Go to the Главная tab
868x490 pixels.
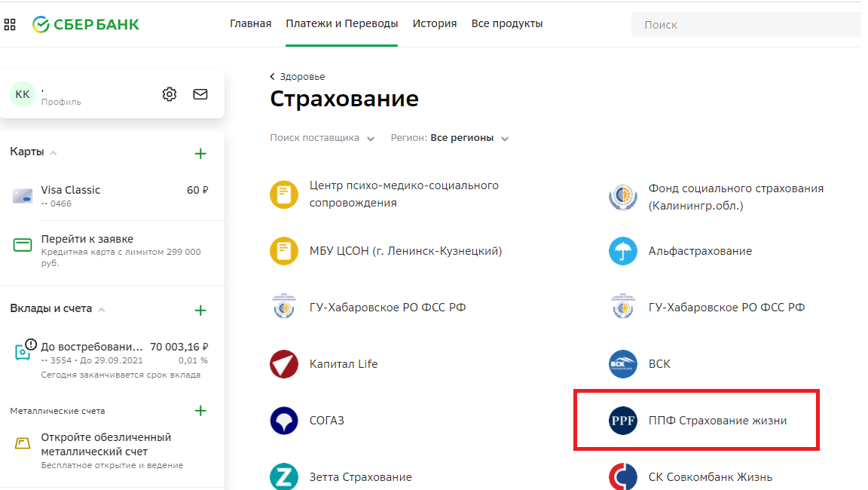(251, 24)
